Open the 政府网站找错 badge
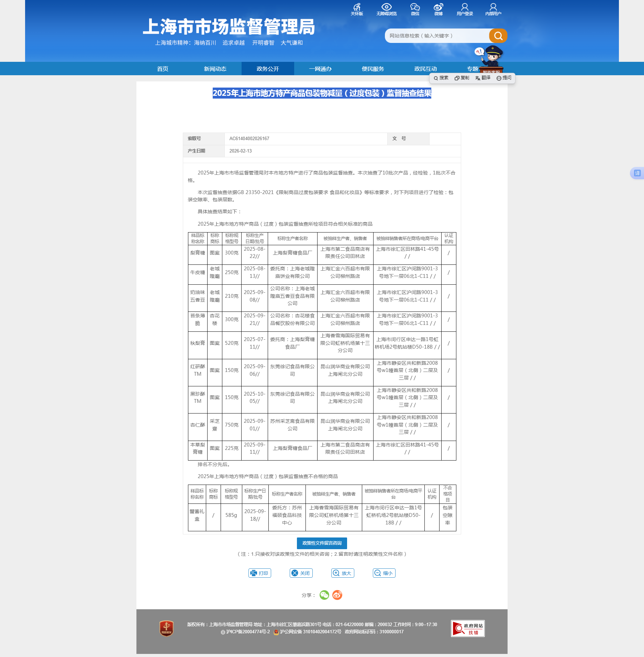Screen dimensions: 644x657 tap(468, 628)
